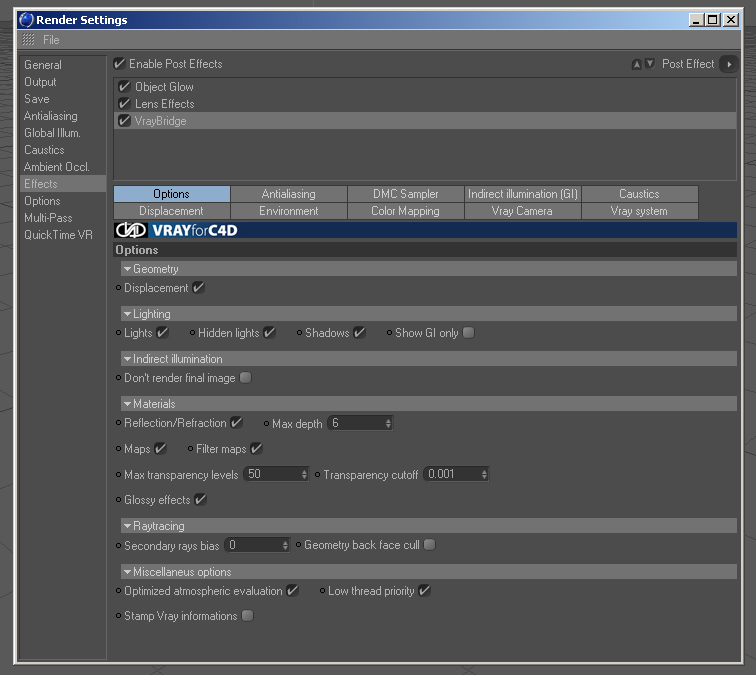Click the move-up arrow icon beside Post Effect

(636, 64)
